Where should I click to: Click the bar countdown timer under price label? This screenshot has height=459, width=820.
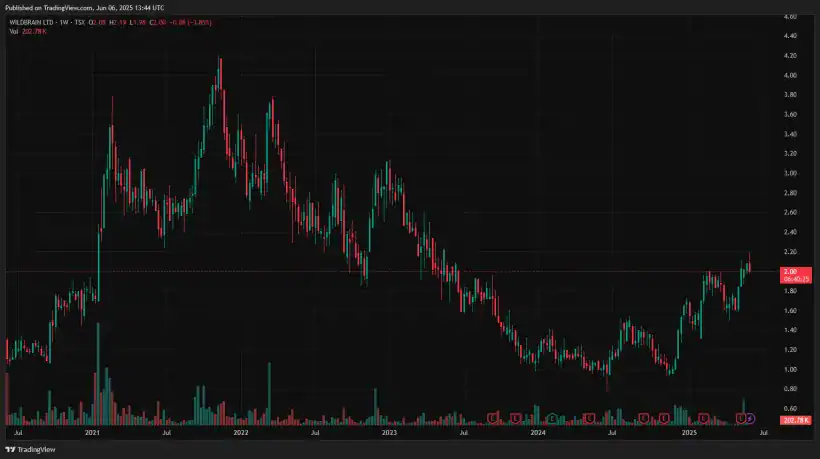tap(789, 281)
